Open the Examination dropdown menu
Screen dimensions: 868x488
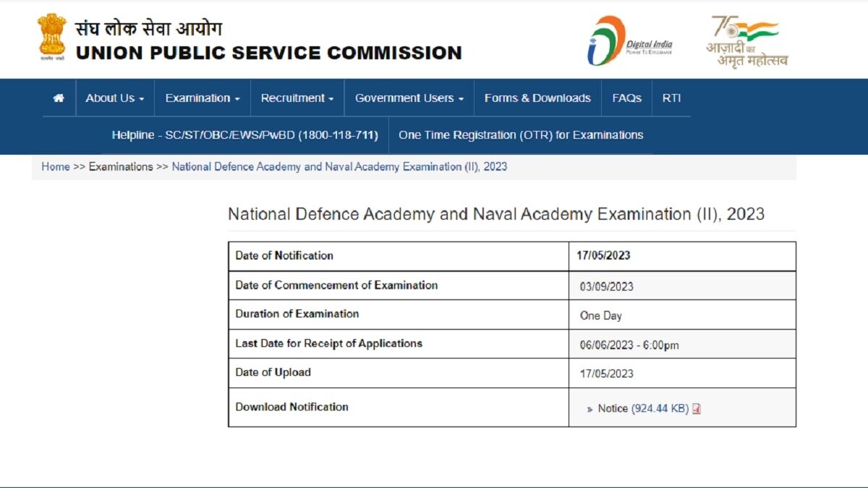click(201, 98)
